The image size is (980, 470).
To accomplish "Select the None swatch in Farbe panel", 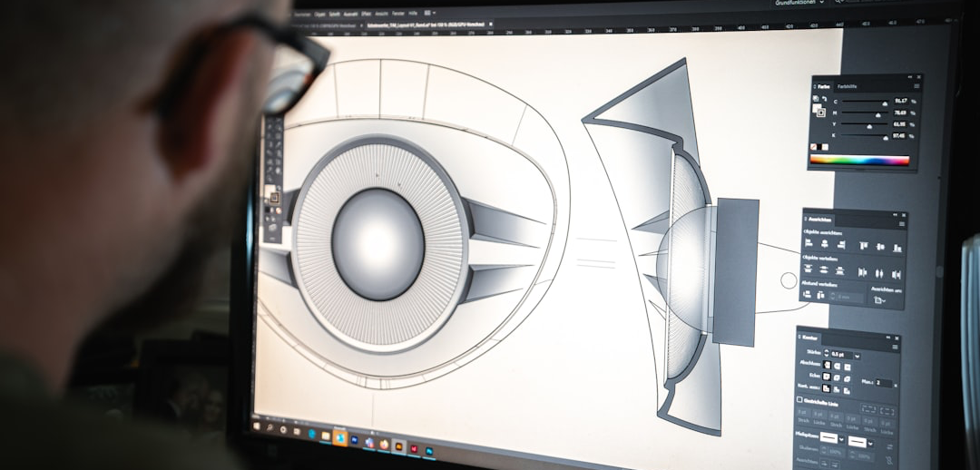I will 813,147.
